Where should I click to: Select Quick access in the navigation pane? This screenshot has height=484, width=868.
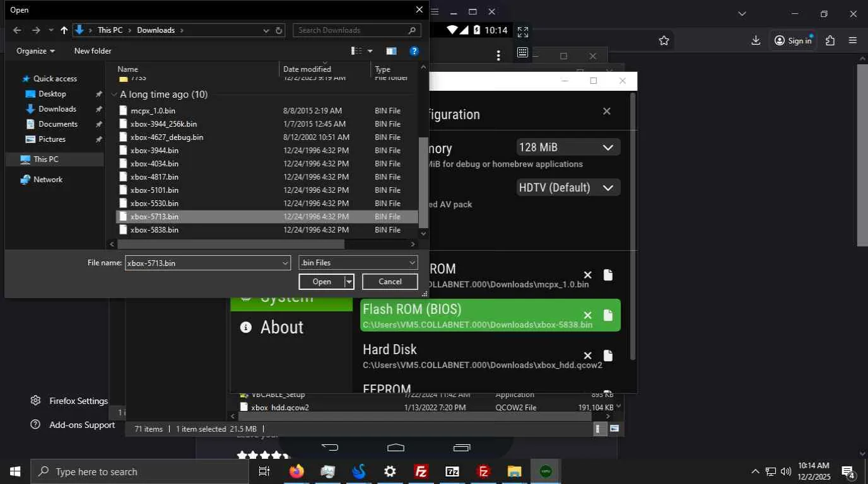(55, 79)
